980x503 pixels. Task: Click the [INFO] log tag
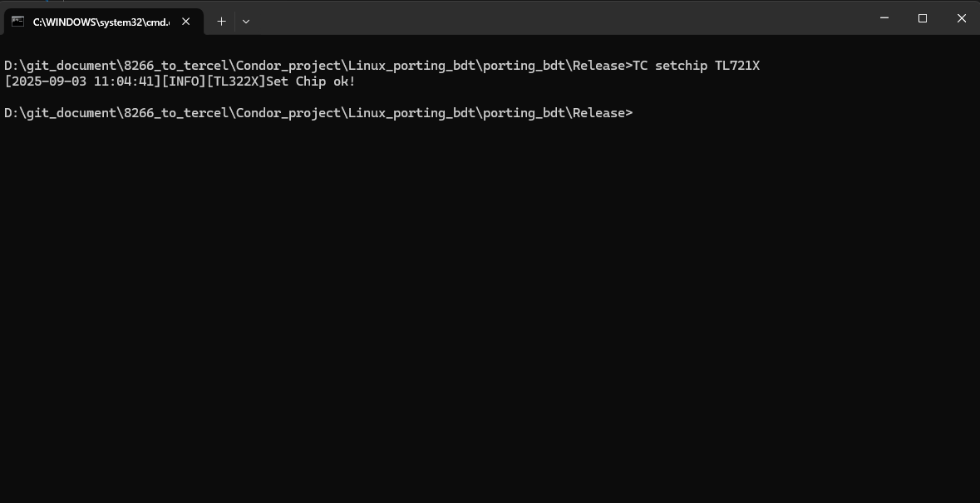tap(183, 81)
